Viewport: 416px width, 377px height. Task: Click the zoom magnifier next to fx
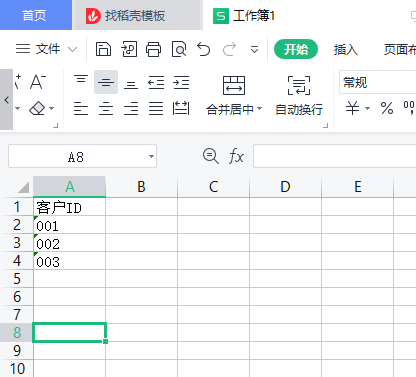click(211, 156)
